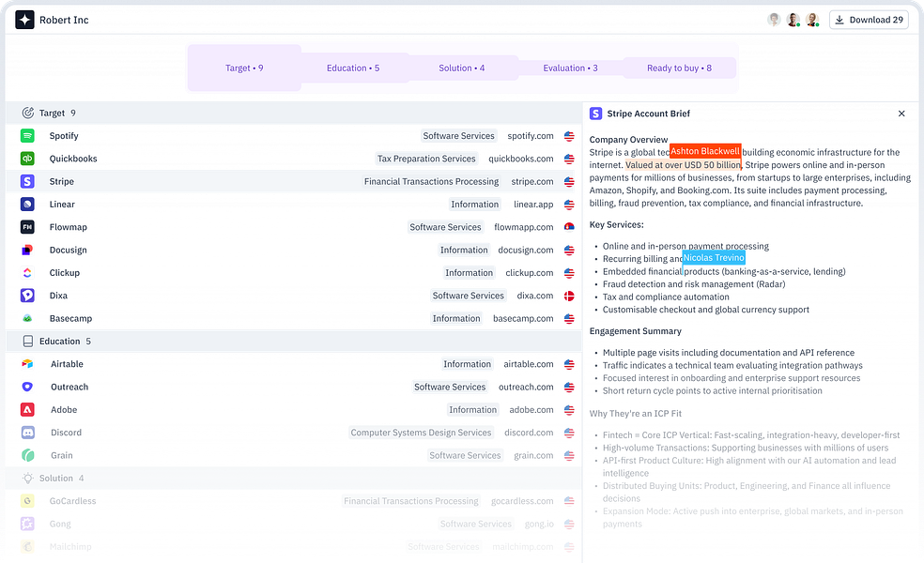This screenshot has width=924, height=563.
Task: Open the quickbooks.com domain link
Action: point(521,159)
